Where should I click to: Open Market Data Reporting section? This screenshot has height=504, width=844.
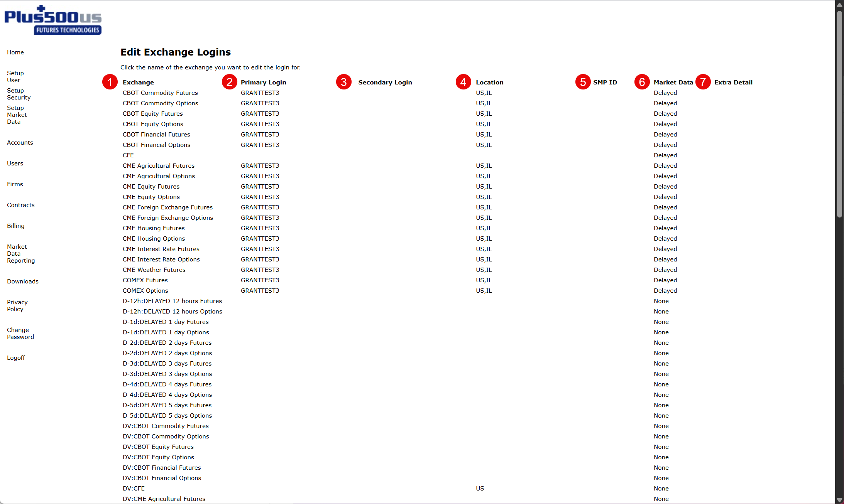click(21, 254)
